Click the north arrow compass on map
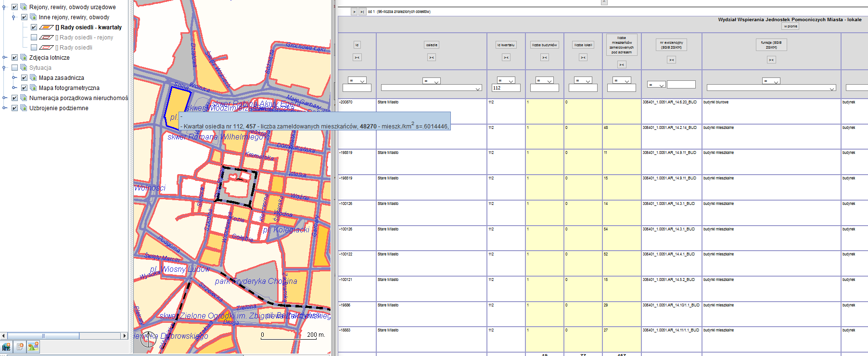868x356 pixels. click(x=149, y=340)
